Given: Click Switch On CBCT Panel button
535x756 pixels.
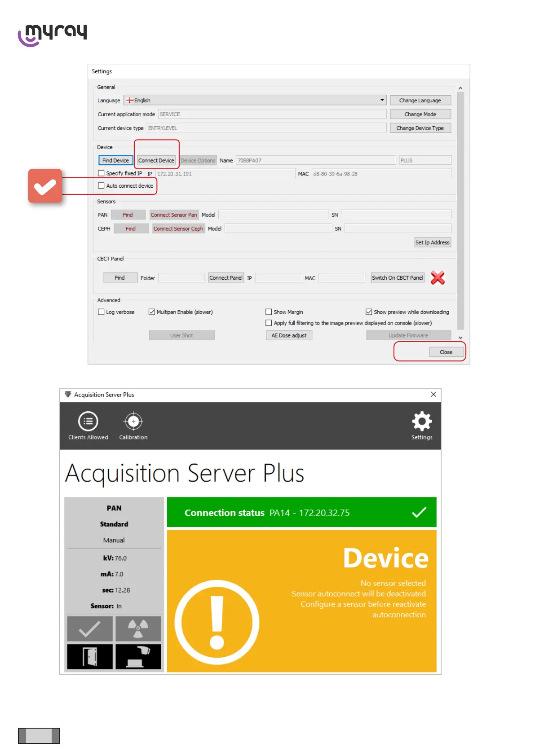Looking at the screenshot, I should (x=398, y=277).
